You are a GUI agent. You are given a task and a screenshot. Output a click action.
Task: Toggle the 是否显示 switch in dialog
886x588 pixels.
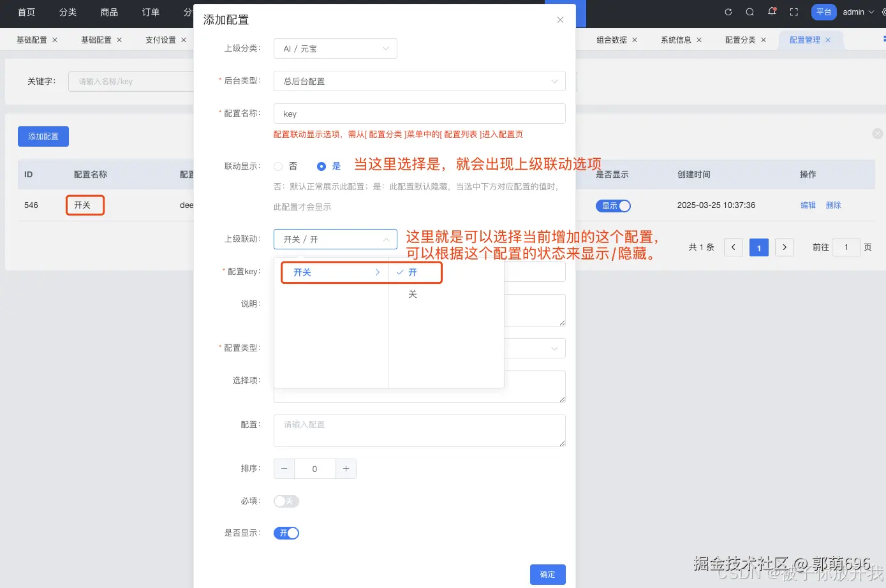(x=286, y=533)
